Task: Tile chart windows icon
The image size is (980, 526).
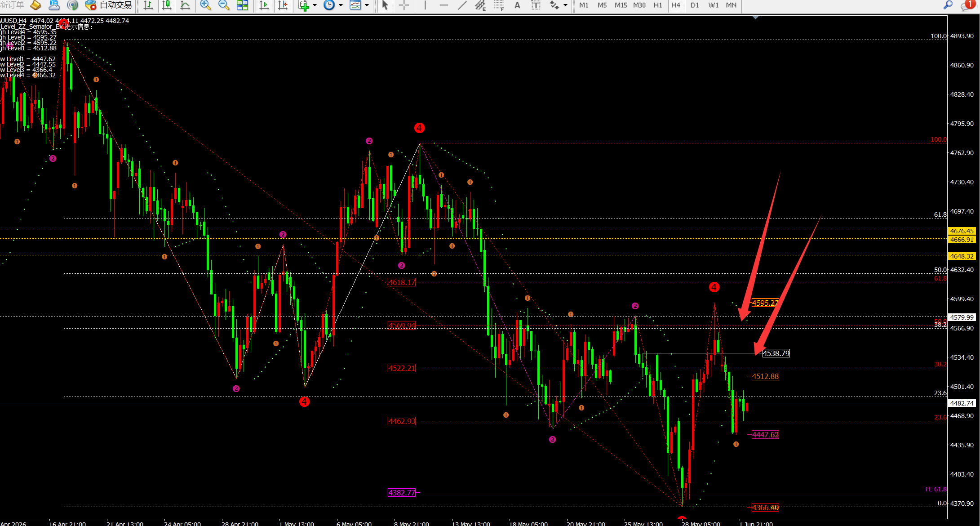Action: [242, 5]
